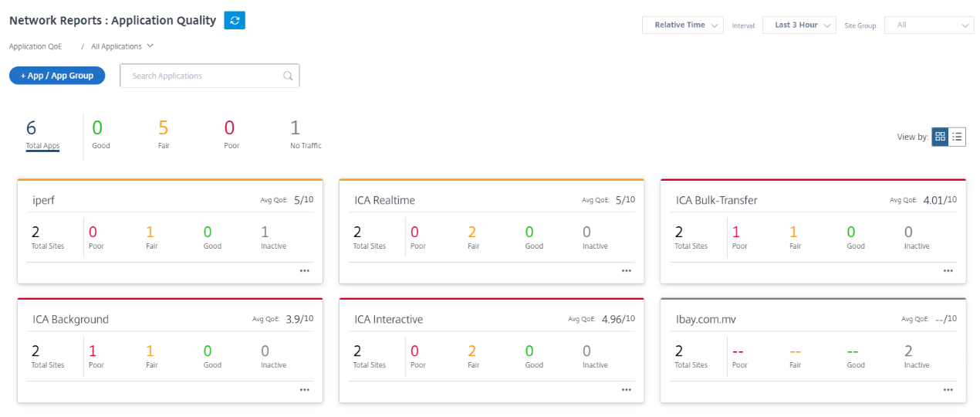Open ICA Background card ellipsis menu

click(305, 390)
